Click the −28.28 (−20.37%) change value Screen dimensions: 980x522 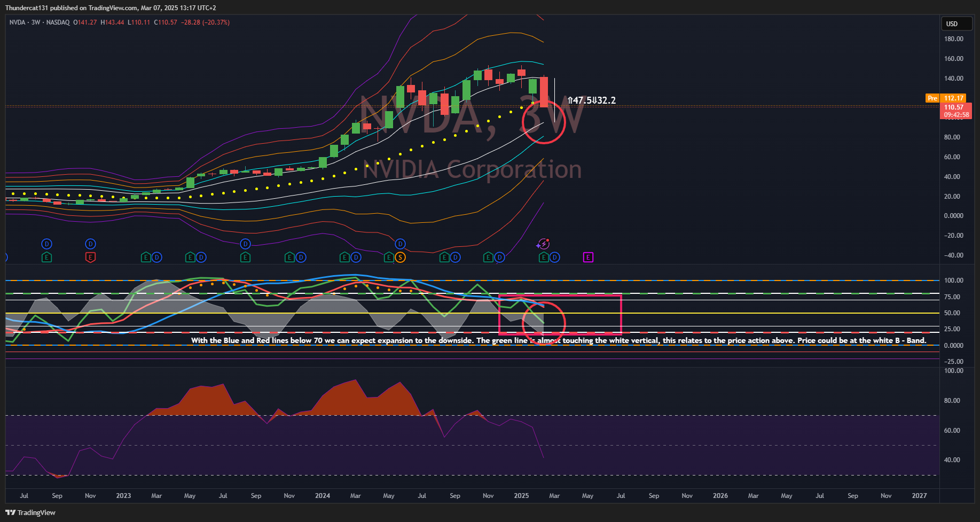click(x=206, y=22)
